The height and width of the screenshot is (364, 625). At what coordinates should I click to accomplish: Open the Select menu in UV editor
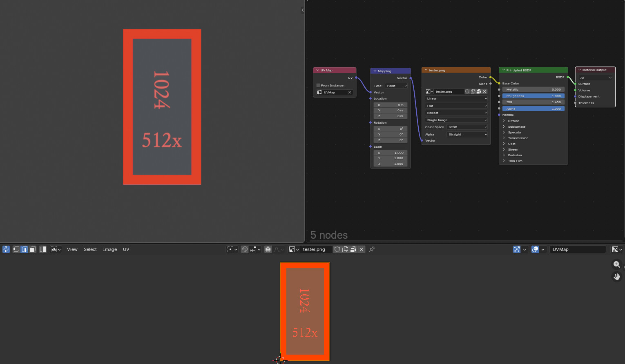tap(90, 249)
